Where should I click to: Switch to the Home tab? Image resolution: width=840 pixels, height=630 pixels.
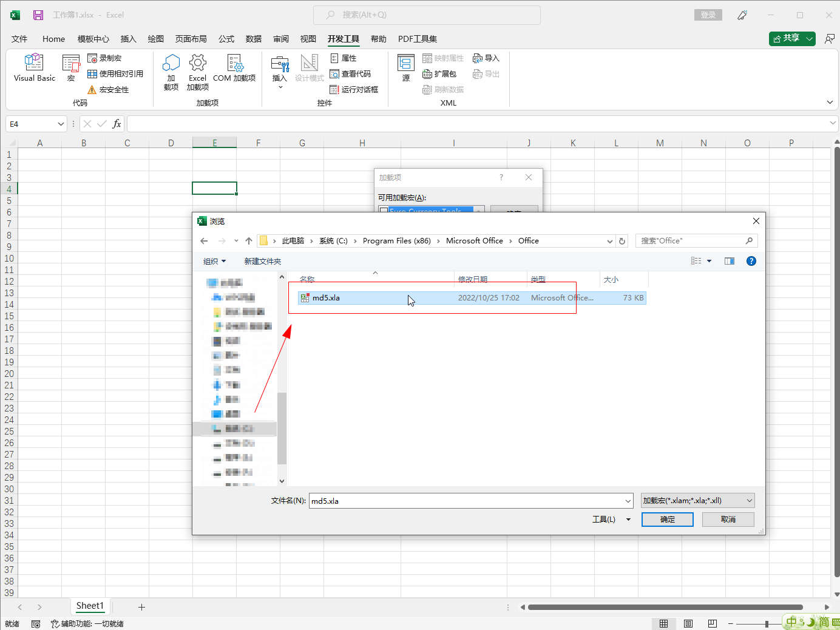pos(53,39)
